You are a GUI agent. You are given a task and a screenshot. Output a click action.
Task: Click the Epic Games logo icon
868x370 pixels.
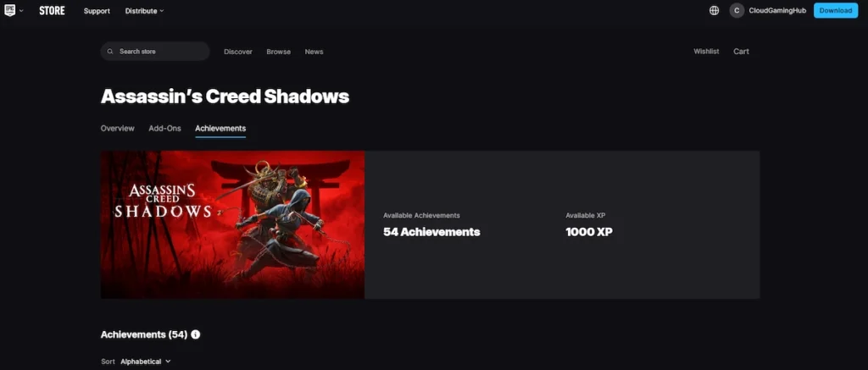(x=9, y=10)
